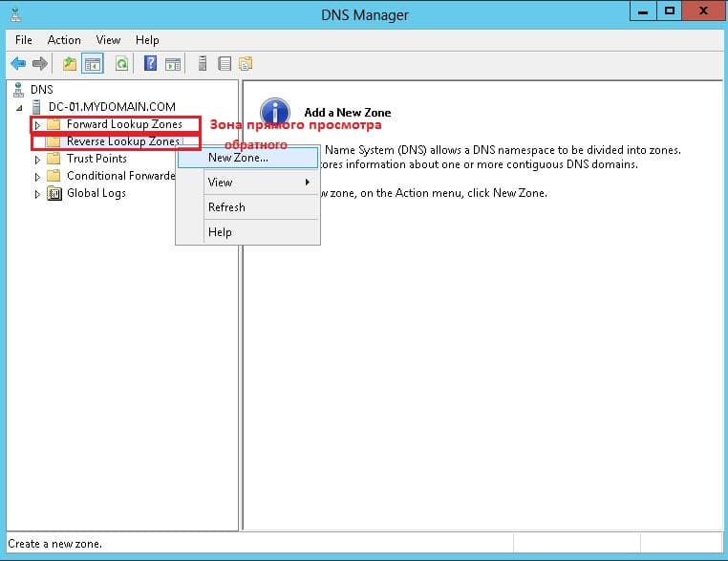Open the Help menu in the menu bar
The width and height of the screenshot is (728, 561).
(x=147, y=40)
